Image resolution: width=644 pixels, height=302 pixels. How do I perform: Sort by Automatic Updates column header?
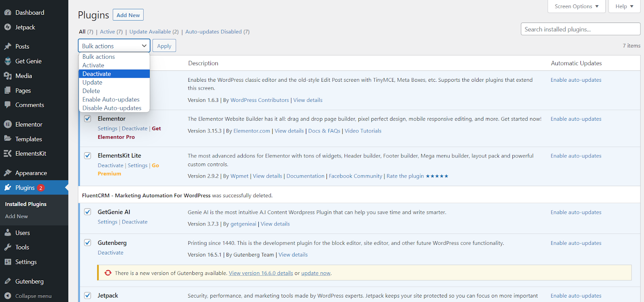click(x=576, y=63)
